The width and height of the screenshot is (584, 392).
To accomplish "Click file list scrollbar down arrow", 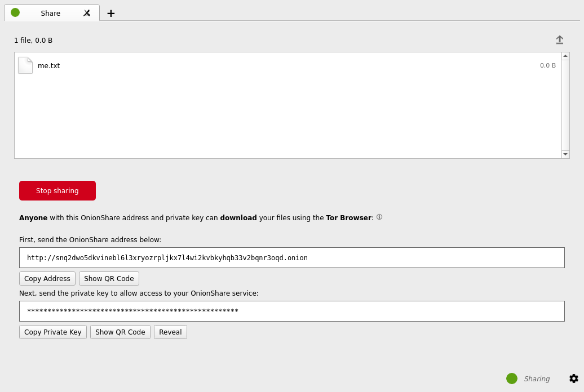I will click(565, 154).
